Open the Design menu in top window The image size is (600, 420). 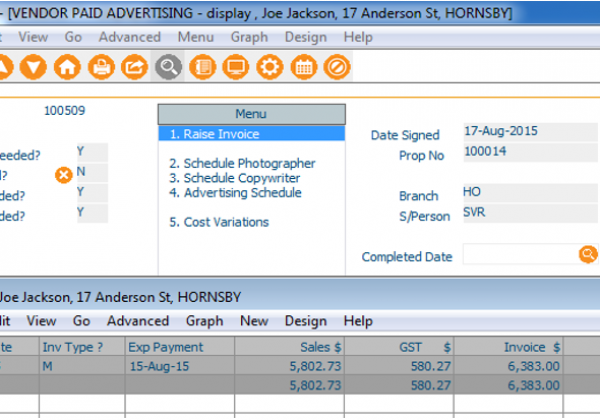click(306, 37)
